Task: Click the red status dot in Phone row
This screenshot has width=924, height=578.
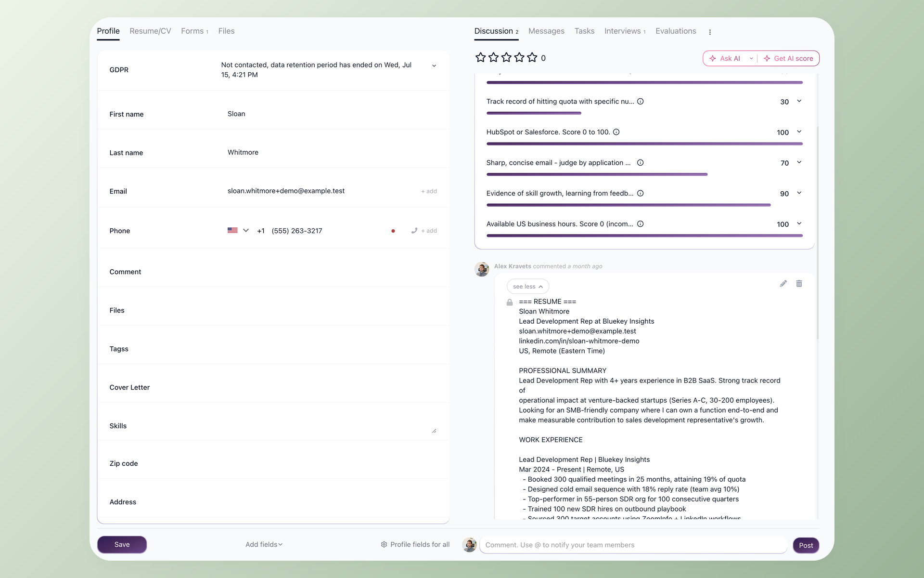Action: click(x=393, y=231)
